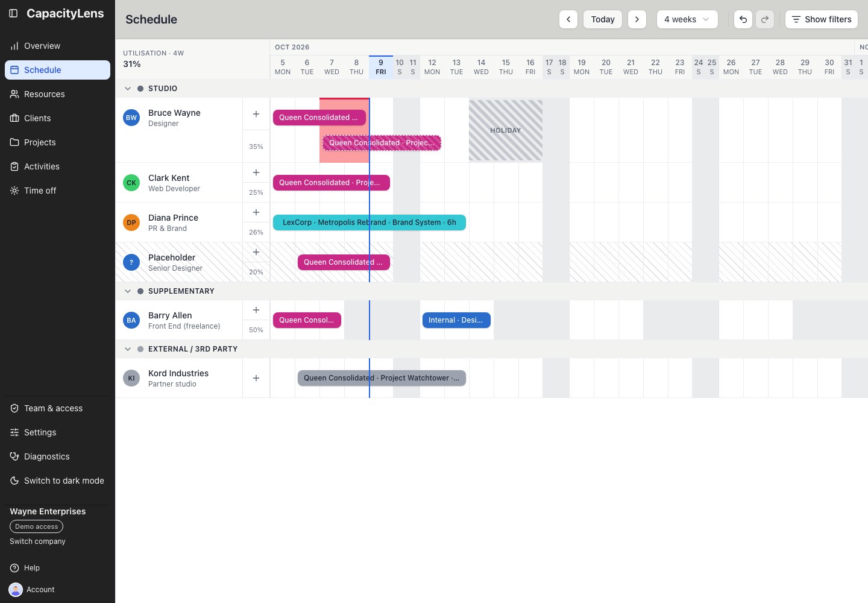Click Bruce Wayne's Holiday block
The height and width of the screenshot is (603, 868).
(x=506, y=130)
